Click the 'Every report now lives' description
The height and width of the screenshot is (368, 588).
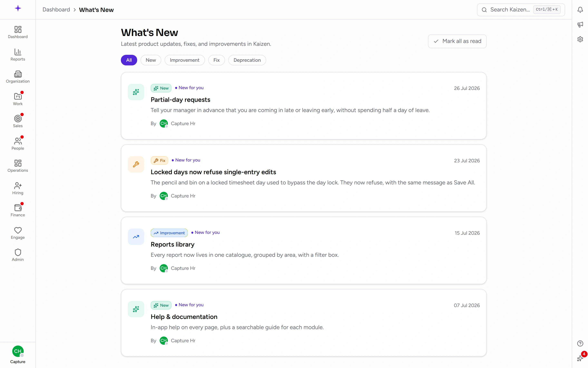(x=244, y=255)
